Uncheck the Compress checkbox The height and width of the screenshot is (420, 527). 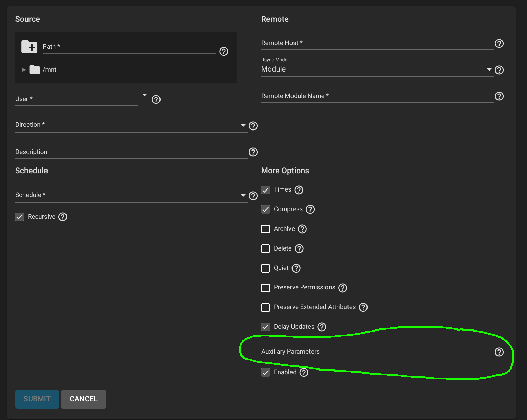pos(266,209)
